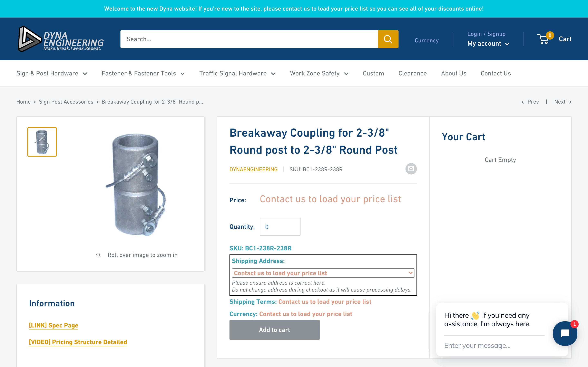Viewport: 588px width, 367px height.
Task: Expand the Sign & Post Hardware menu
Action: pos(52,73)
